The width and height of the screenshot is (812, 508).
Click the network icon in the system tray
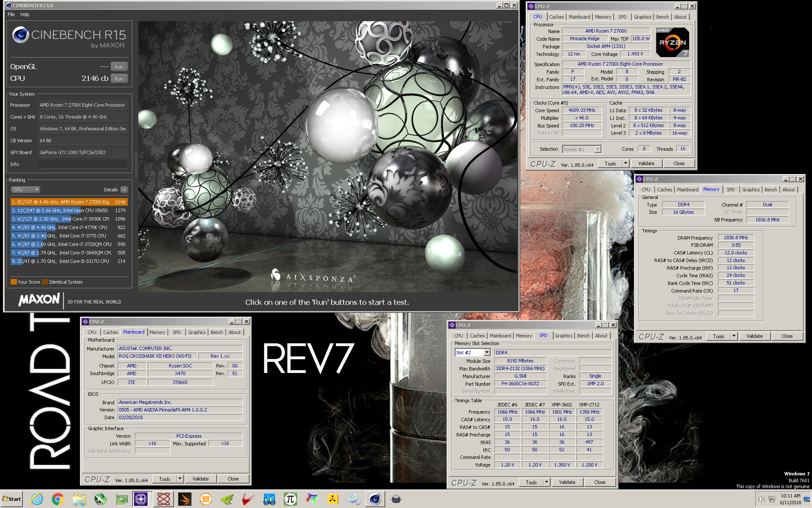pos(771,500)
